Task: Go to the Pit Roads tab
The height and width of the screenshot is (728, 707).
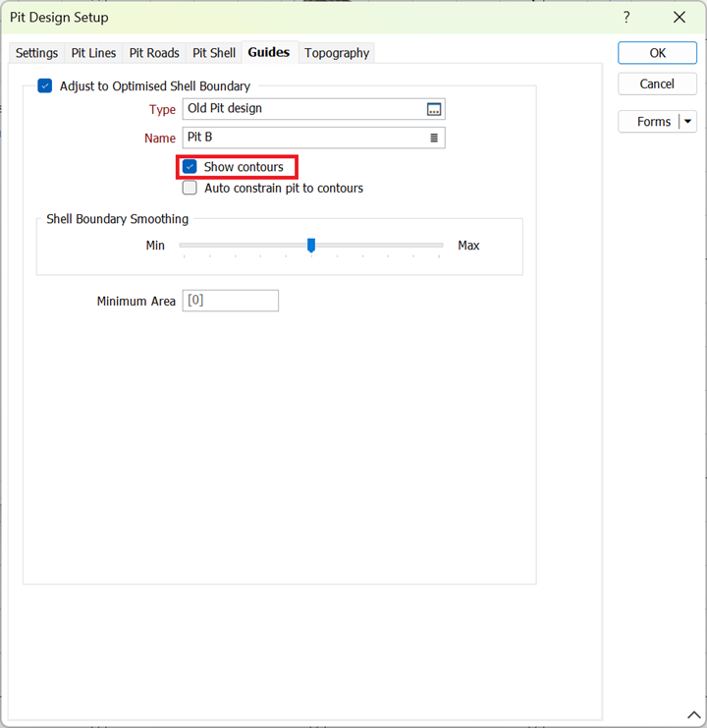Action: tap(154, 53)
